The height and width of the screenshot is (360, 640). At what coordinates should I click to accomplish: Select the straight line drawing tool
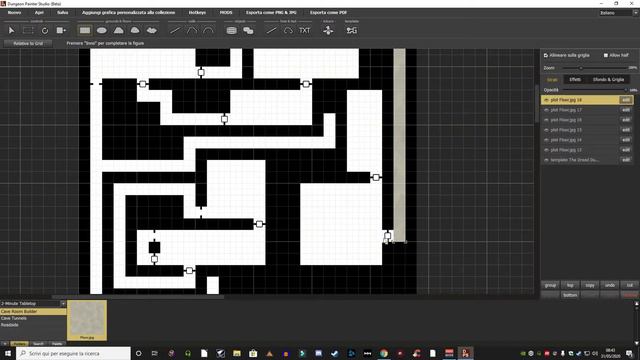click(x=271, y=30)
